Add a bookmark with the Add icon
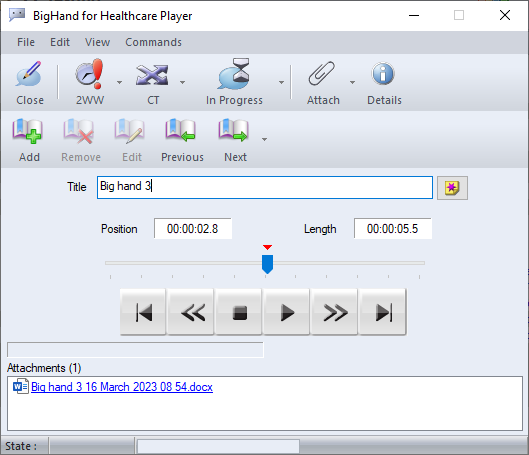The image size is (529, 455). [27, 131]
